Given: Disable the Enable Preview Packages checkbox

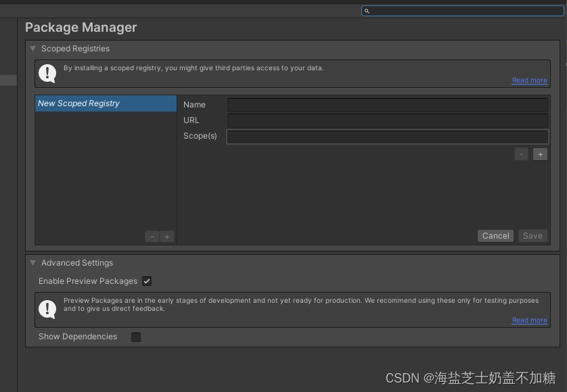Looking at the screenshot, I should 147,281.
